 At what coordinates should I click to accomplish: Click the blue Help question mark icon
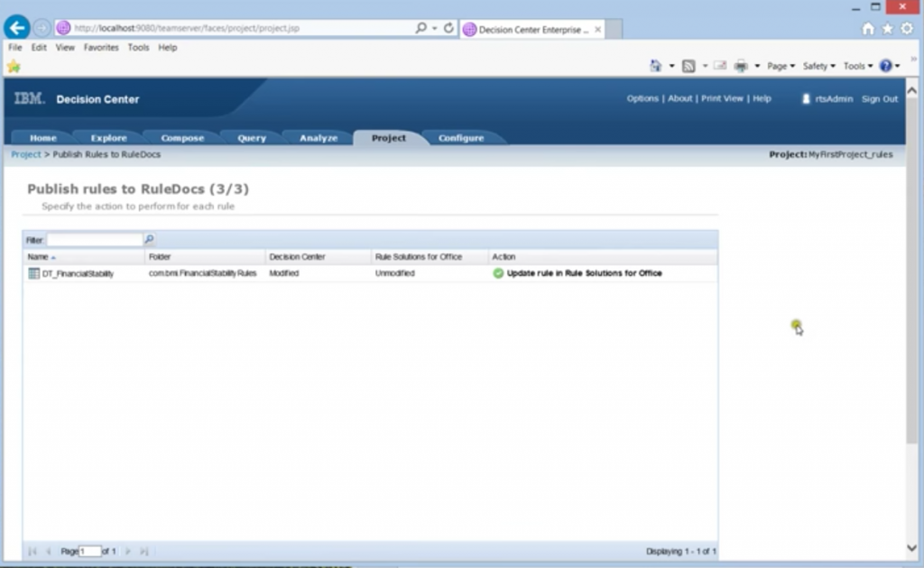click(886, 66)
